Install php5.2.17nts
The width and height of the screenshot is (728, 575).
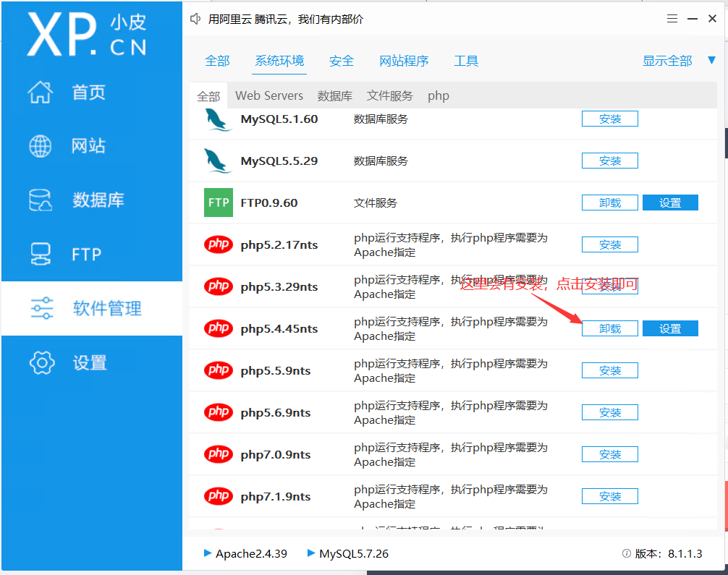609,244
